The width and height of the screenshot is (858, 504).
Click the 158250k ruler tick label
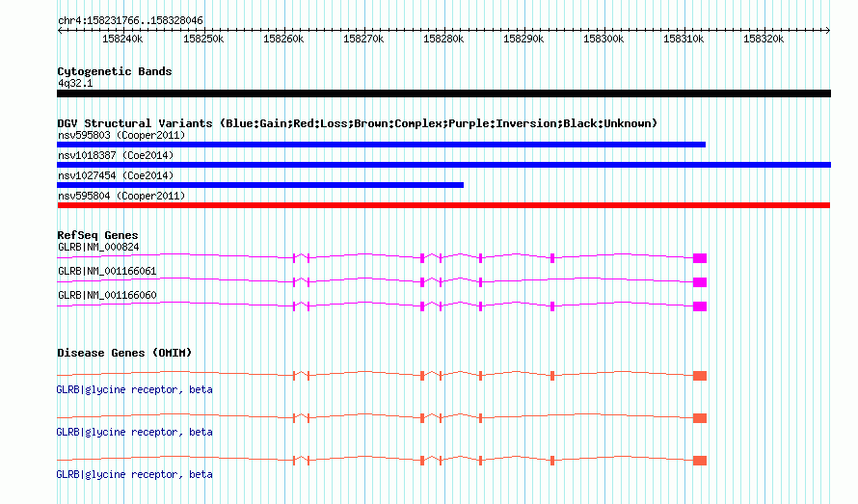pyautogui.click(x=203, y=39)
